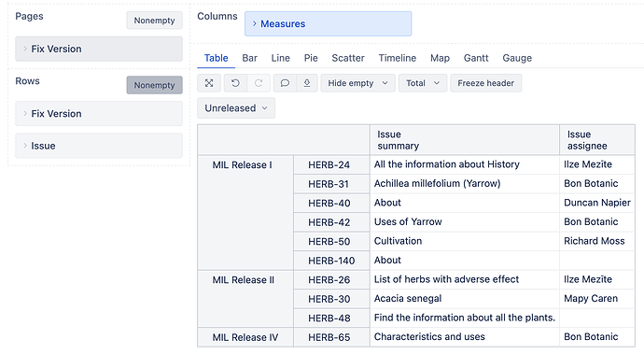Redo the last report change
644x354 pixels.
(x=259, y=83)
